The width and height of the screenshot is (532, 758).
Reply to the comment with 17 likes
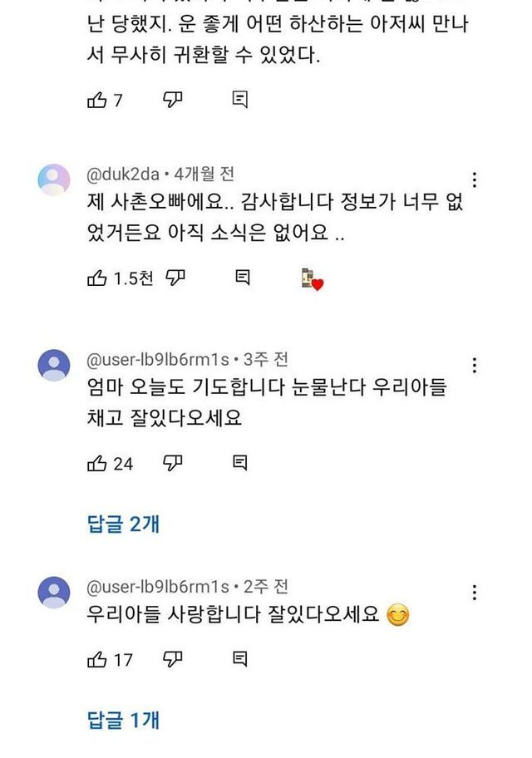click(x=239, y=660)
